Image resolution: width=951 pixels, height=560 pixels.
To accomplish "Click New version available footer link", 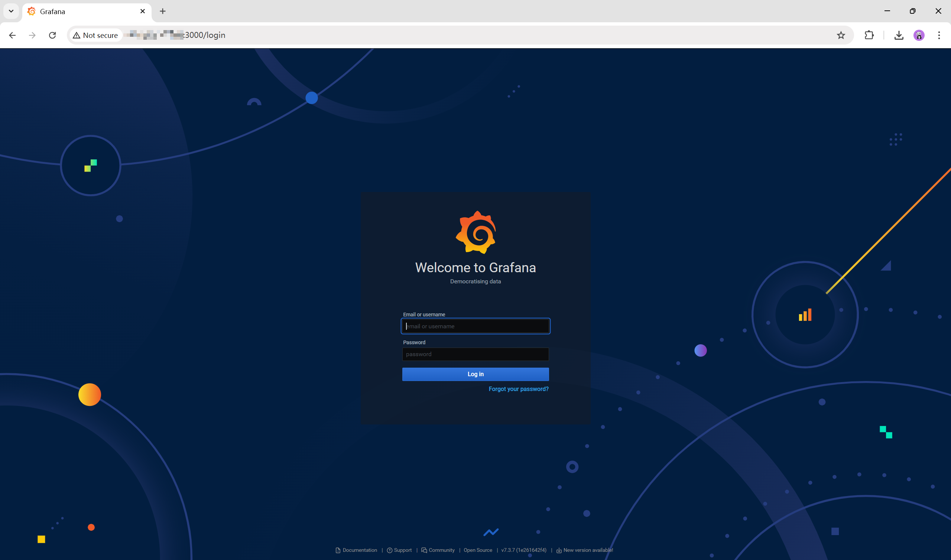I will pyautogui.click(x=588, y=550).
